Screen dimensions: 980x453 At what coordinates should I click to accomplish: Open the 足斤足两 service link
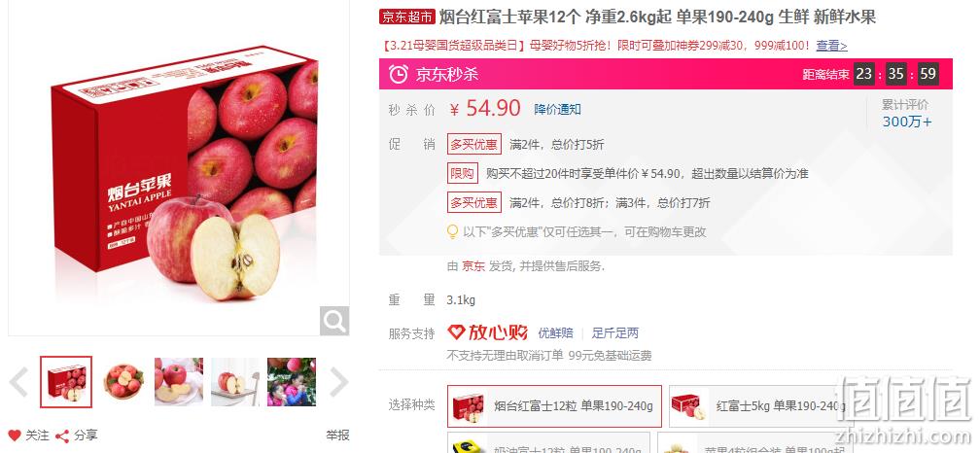(x=615, y=333)
